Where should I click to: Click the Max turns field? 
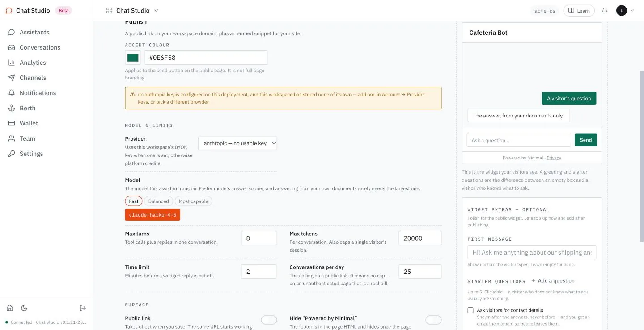(259, 238)
